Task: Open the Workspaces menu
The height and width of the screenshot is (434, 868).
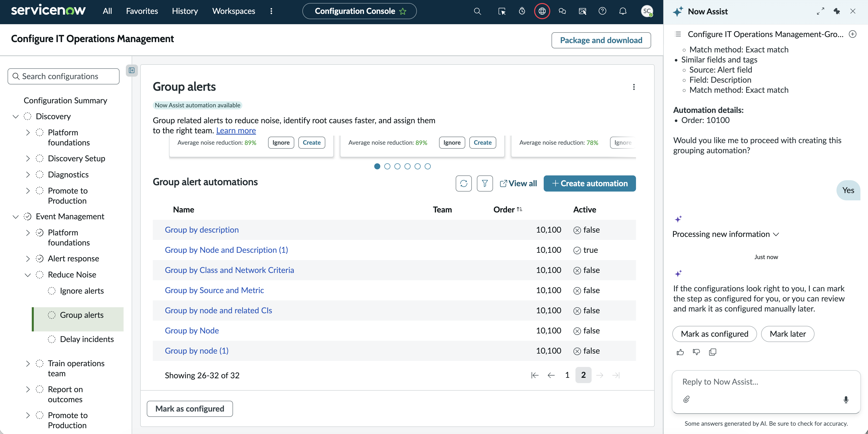Action: tap(234, 11)
